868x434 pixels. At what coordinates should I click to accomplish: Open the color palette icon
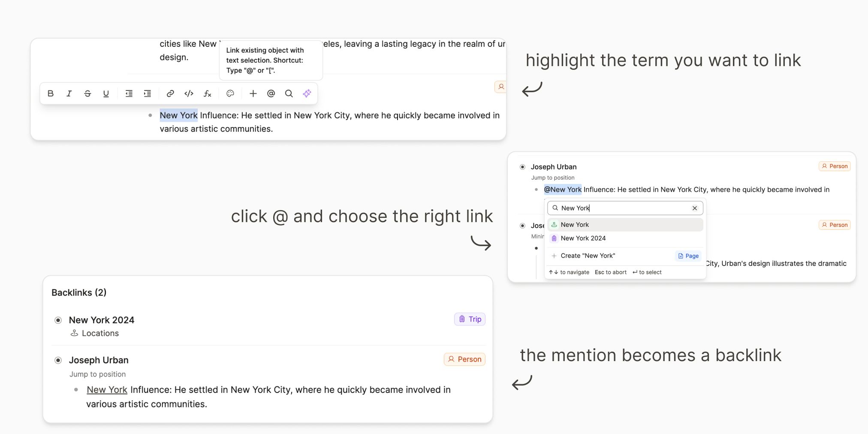(x=230, y=93)
